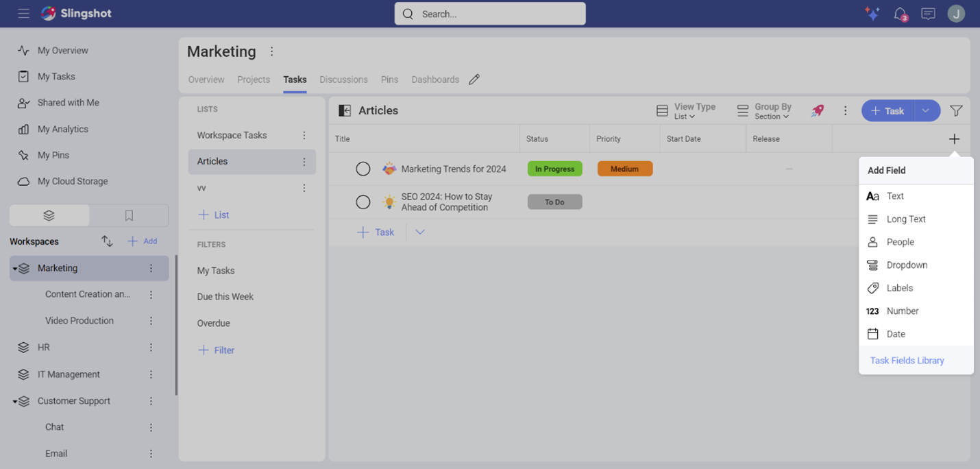Image resolution: width=980 pixels, height=469 pixels.
Task: Open the notifications bell
Action: coord(901,14)
